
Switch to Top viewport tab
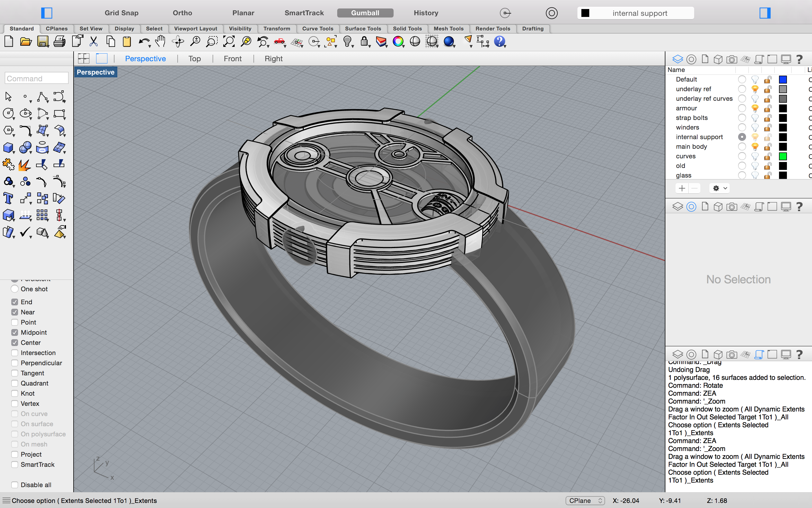(195, 59)
